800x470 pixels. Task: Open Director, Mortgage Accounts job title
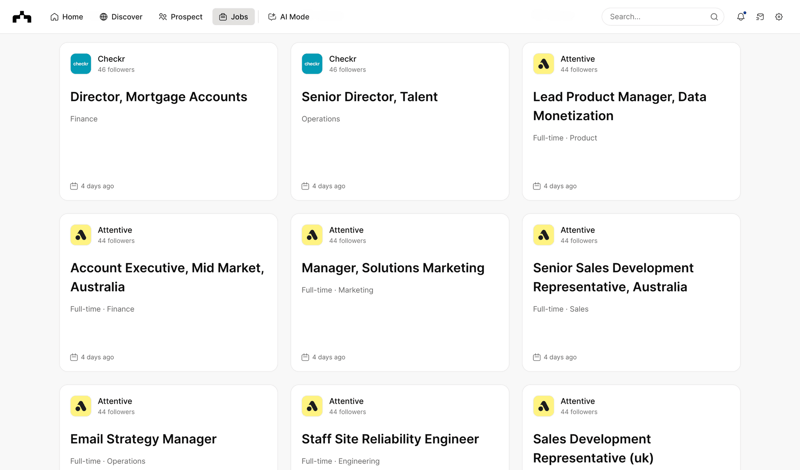pyautogui.click(x=159, y=97)
